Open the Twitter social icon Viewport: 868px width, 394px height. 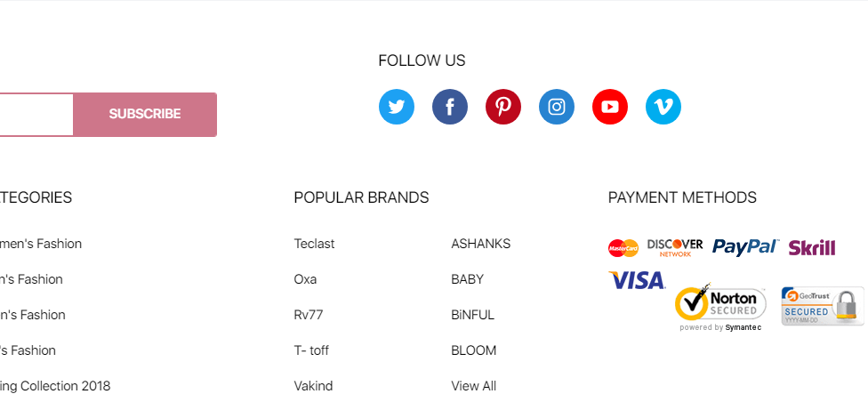click(397, 107)
